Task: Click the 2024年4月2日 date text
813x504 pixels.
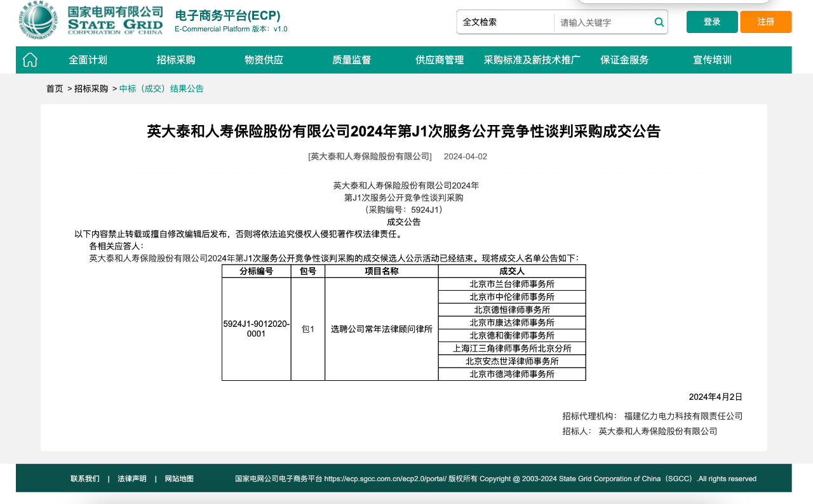Action: [716, 397]
